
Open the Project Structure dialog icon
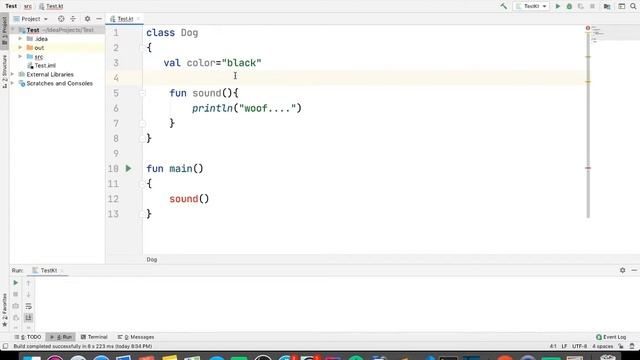607,6
